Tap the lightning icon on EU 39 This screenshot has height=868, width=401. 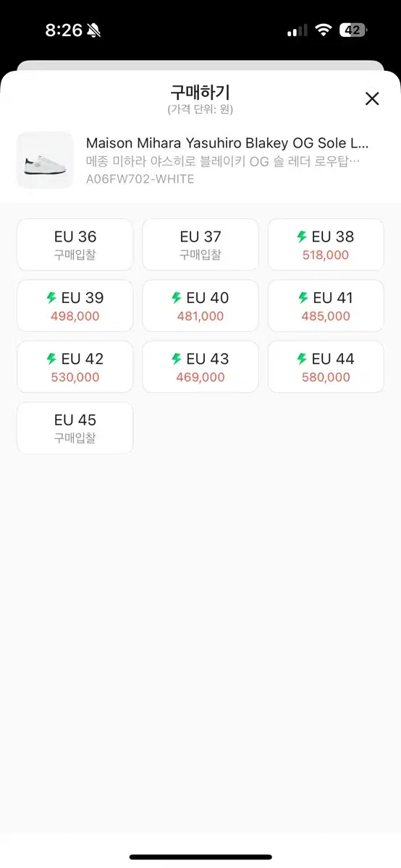(51, 297)
